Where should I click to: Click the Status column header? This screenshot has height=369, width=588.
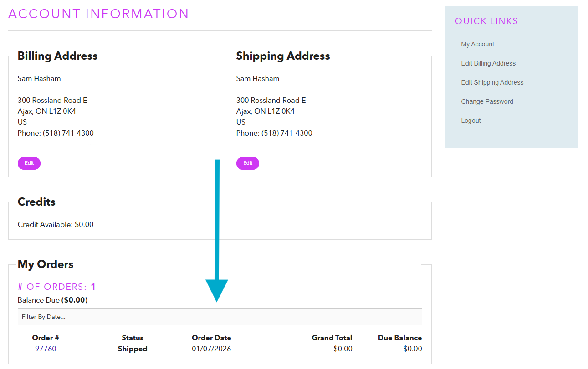point(133,338)
